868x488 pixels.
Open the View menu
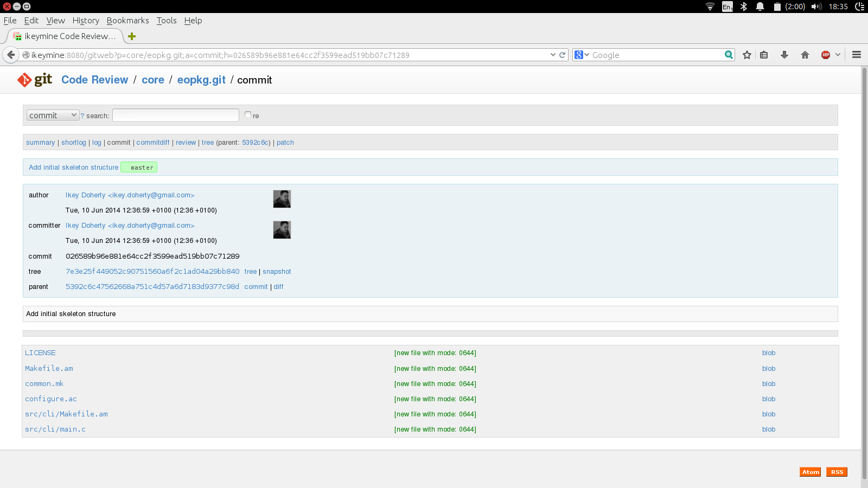click(x=55, y=21)
